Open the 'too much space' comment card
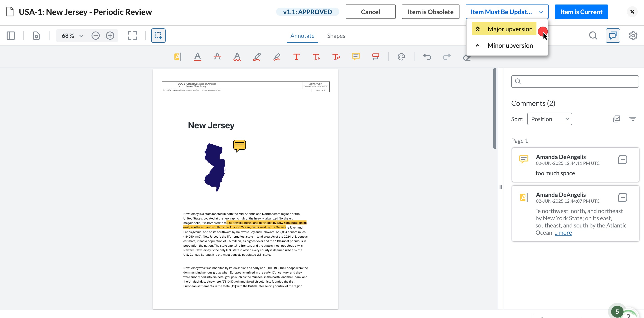Viewport: 644px width, 318px height. click(575, 165)
